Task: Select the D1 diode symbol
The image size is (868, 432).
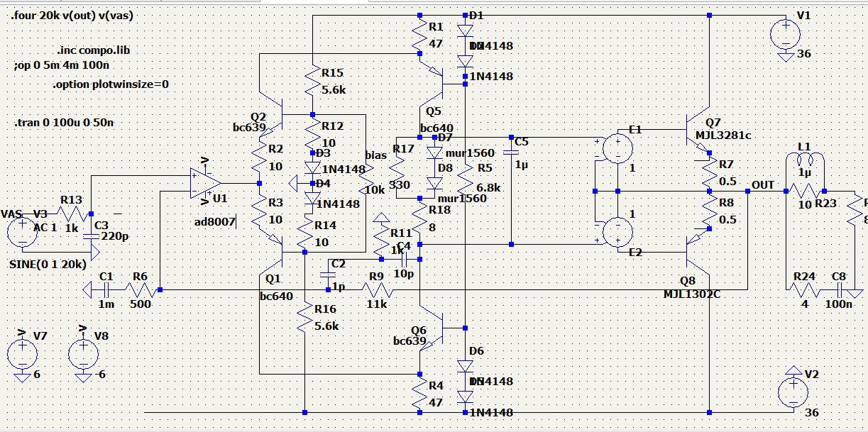Action: pos(465,31)
